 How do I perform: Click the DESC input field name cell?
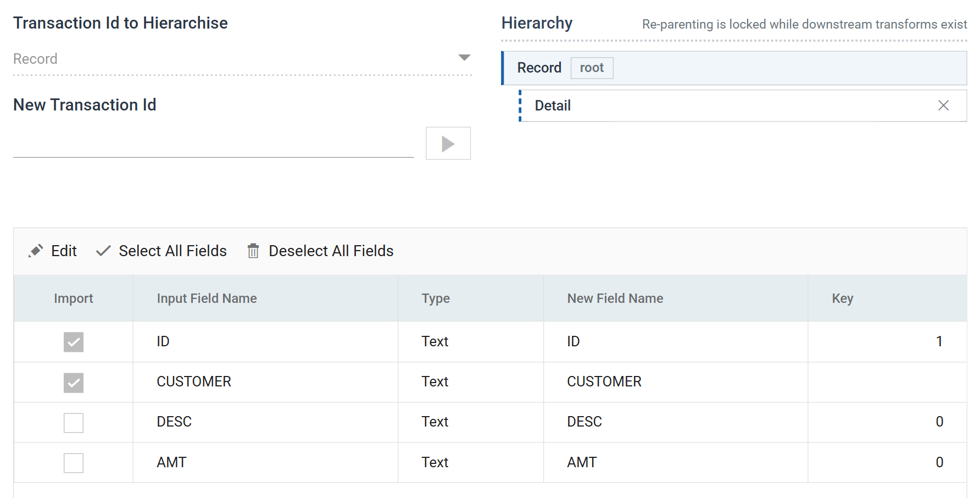click(x=265, y=422)
